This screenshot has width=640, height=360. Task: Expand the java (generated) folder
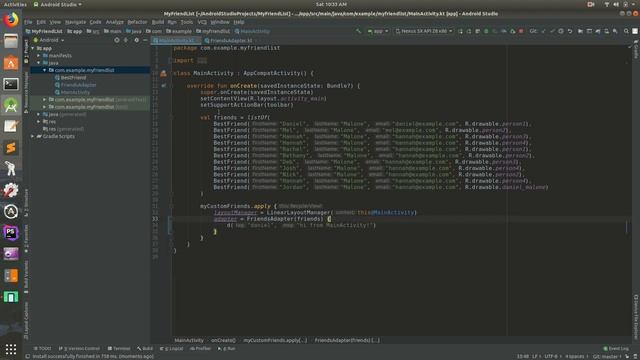(x=39, y=114)
